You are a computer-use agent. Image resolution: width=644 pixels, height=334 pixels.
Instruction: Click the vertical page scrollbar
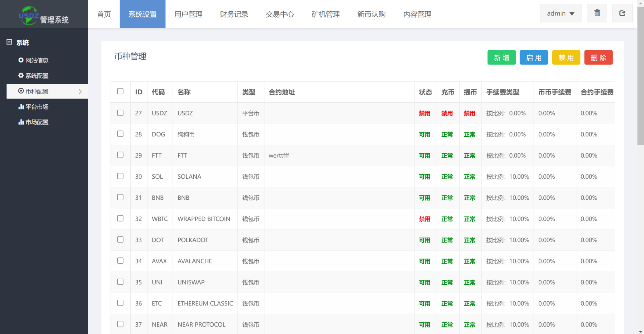(x=640, y=75)
